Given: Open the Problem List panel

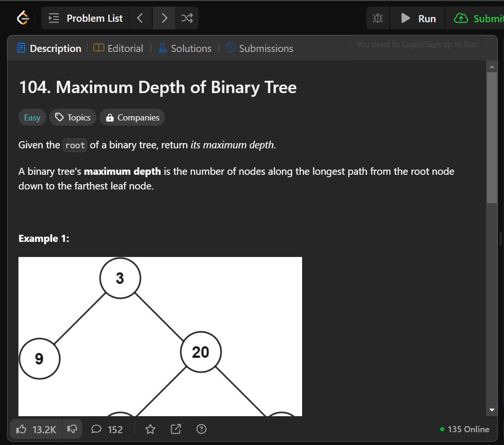Looking at the screenshot, I should 85,18.
